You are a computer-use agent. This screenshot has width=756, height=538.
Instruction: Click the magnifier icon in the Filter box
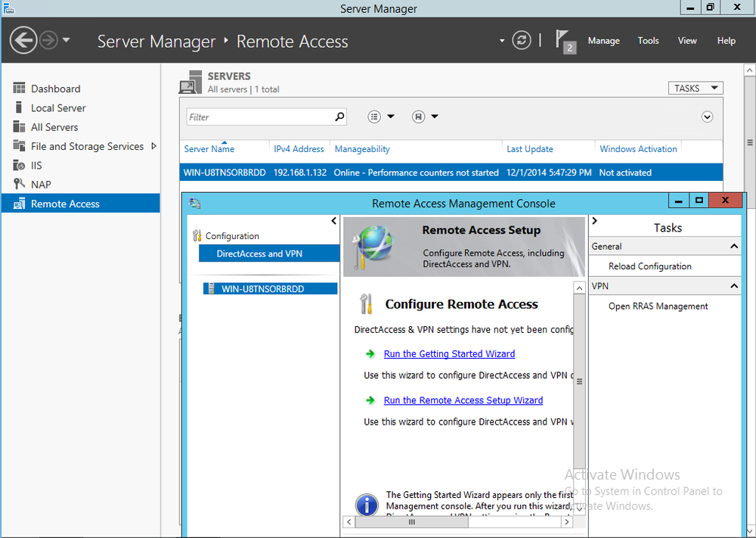[339, 117]
